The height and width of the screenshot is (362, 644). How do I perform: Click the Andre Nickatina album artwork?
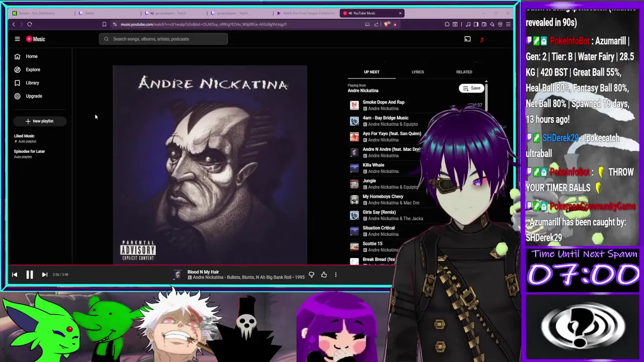(x=210, y=164)
